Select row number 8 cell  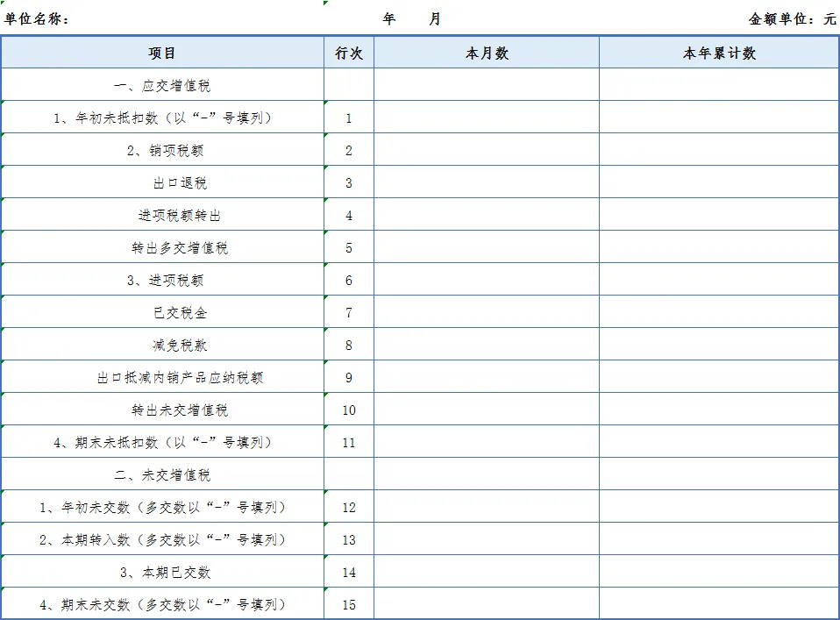349,345
